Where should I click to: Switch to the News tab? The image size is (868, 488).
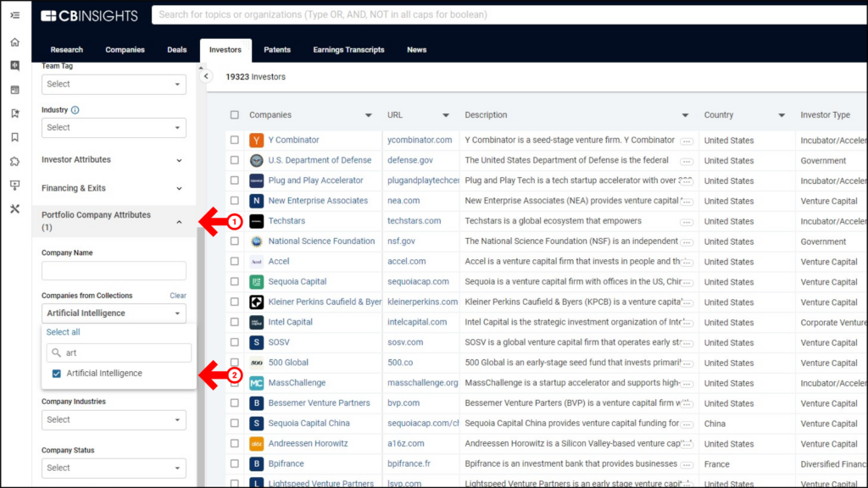[417, 50]
